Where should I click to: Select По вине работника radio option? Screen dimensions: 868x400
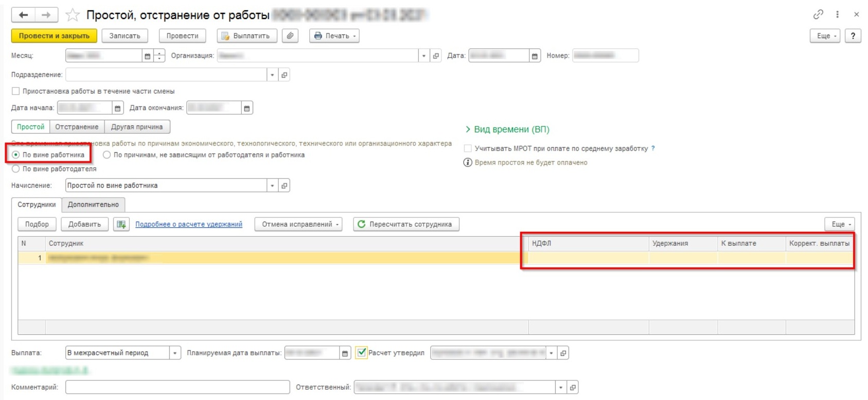point(16,155)
